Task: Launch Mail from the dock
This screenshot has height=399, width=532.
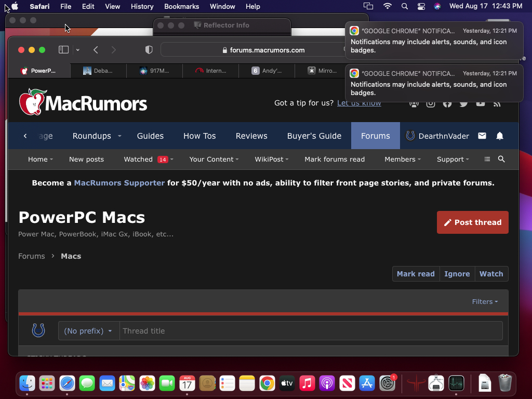Action: tap(107, 383)
